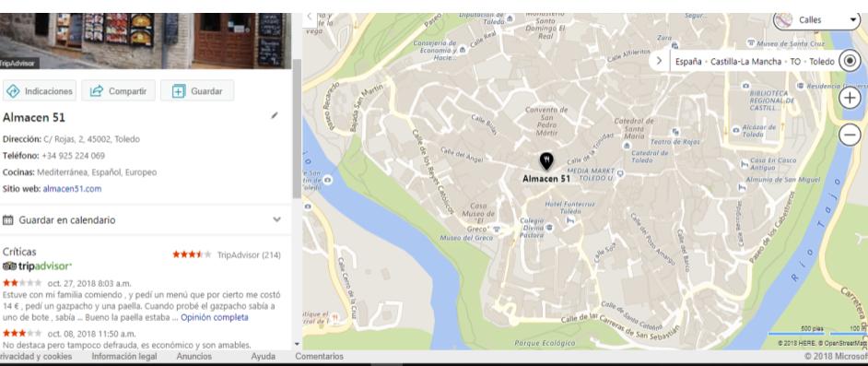Click the Cocinas: Mediterránea, Español, Europeo line
The height and width of the screenshot is (366, 868).
pos(80,172)
